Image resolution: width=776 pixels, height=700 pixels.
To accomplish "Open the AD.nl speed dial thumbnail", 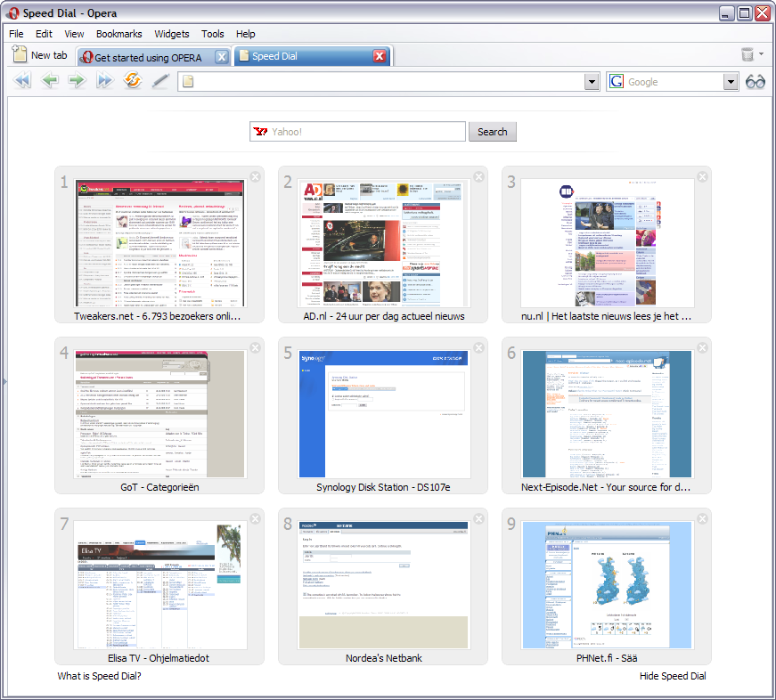I will coord(384,243).
